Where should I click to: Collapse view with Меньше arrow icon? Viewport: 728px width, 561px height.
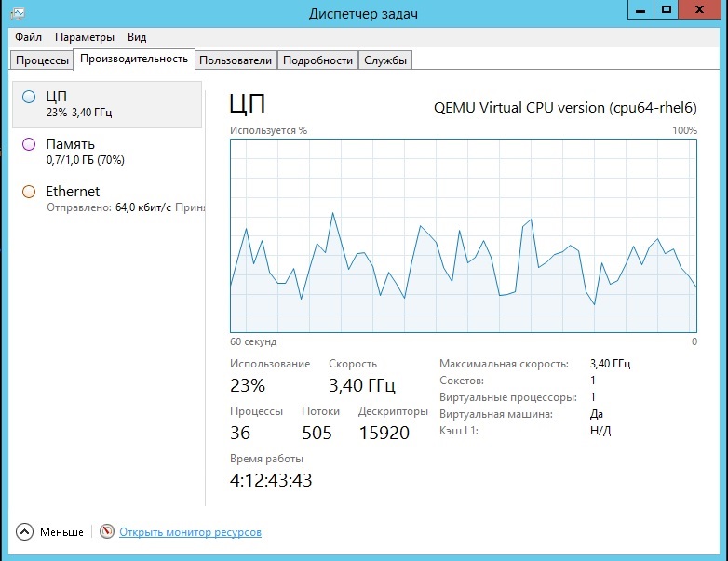click(x=24, y=532)
